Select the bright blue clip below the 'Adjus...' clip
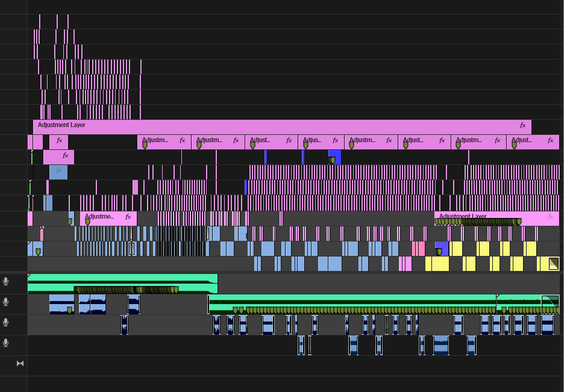Viewport: 564px width, 392px height. click(334, 157)
